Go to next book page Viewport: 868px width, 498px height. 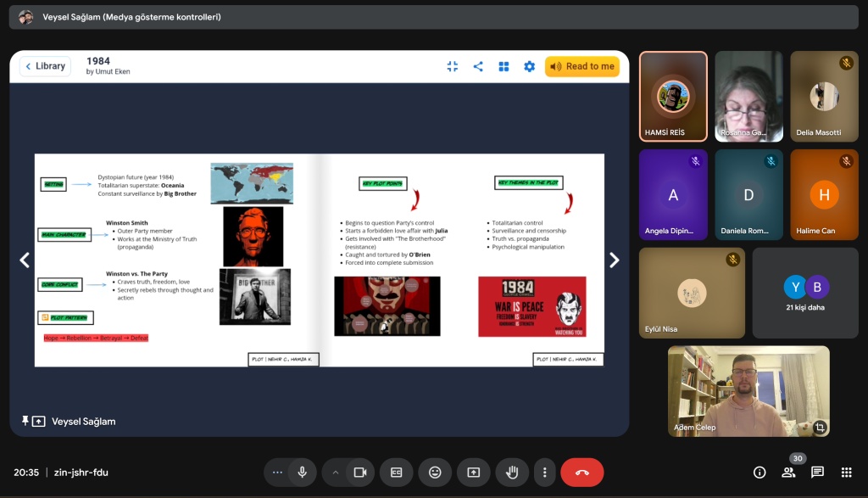point(614,260)
